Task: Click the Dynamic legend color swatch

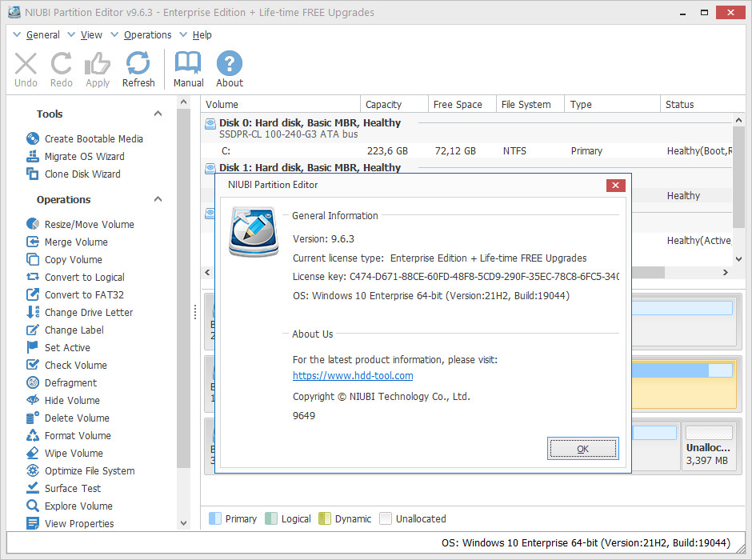Action: (325, 518)
